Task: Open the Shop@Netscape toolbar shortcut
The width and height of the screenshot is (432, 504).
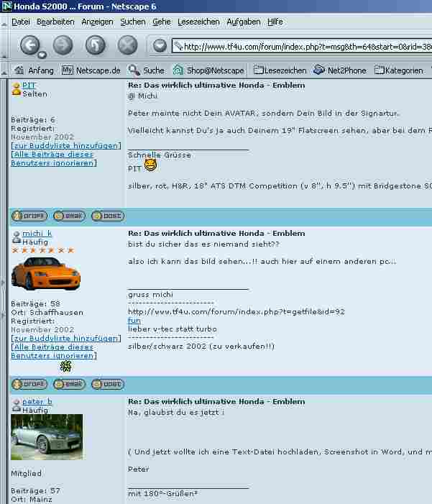Action: [x=208, y=70]
